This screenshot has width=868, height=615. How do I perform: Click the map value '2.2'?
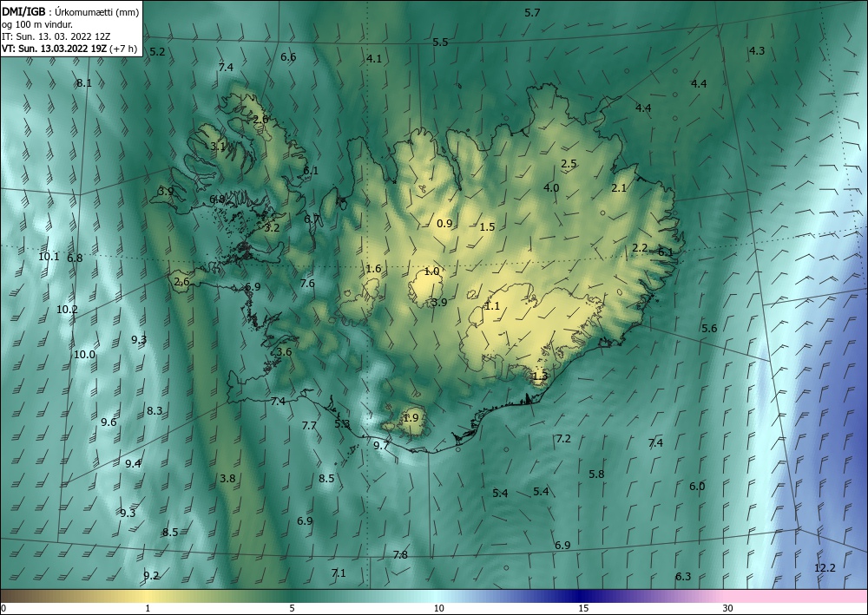point(640,248)
